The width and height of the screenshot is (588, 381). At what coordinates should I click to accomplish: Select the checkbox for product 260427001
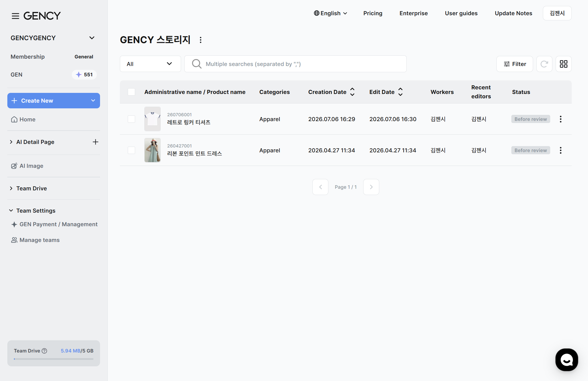(131, 150)
